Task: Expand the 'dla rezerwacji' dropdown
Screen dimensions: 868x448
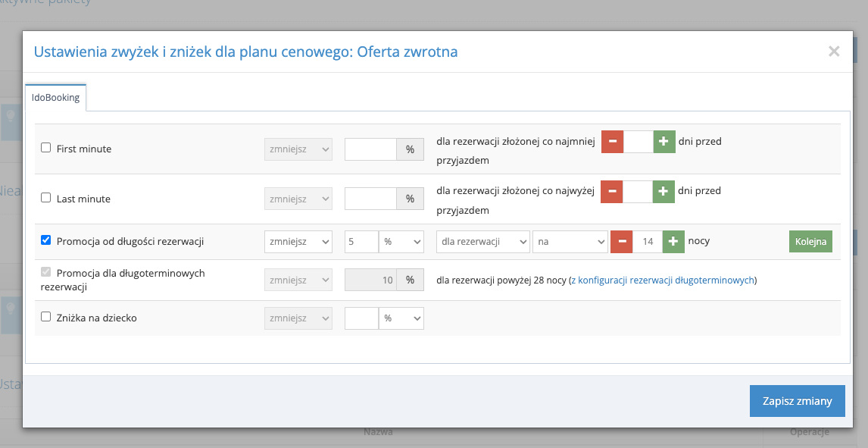Action: (482, 242)
